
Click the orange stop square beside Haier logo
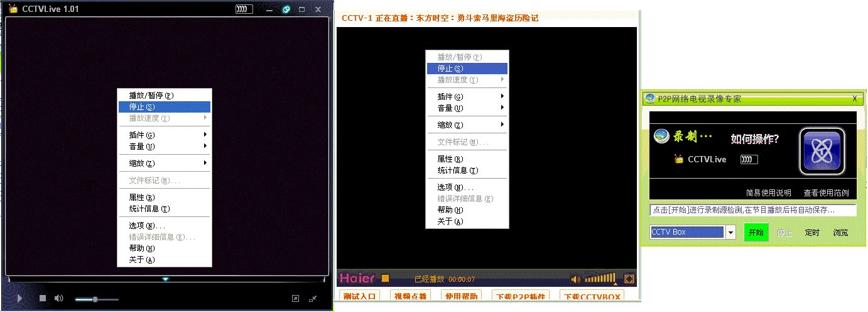click(x=386, y=278)
